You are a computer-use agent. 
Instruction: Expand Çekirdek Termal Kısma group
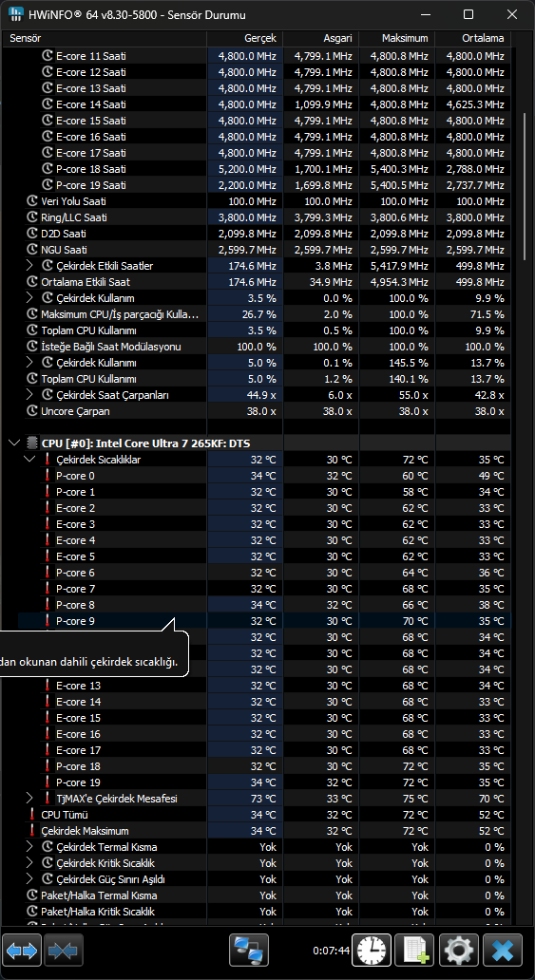coord(29,847)
